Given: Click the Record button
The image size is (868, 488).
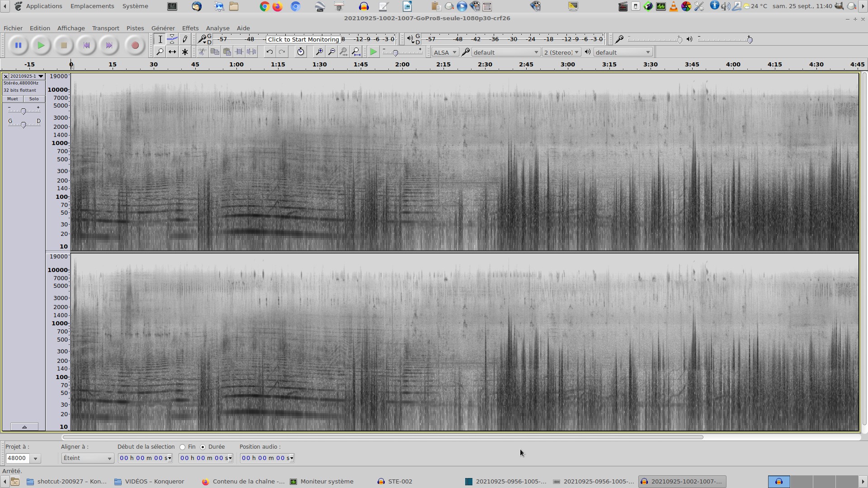Looking at the screenshot, I should click(x=135, y=45).
